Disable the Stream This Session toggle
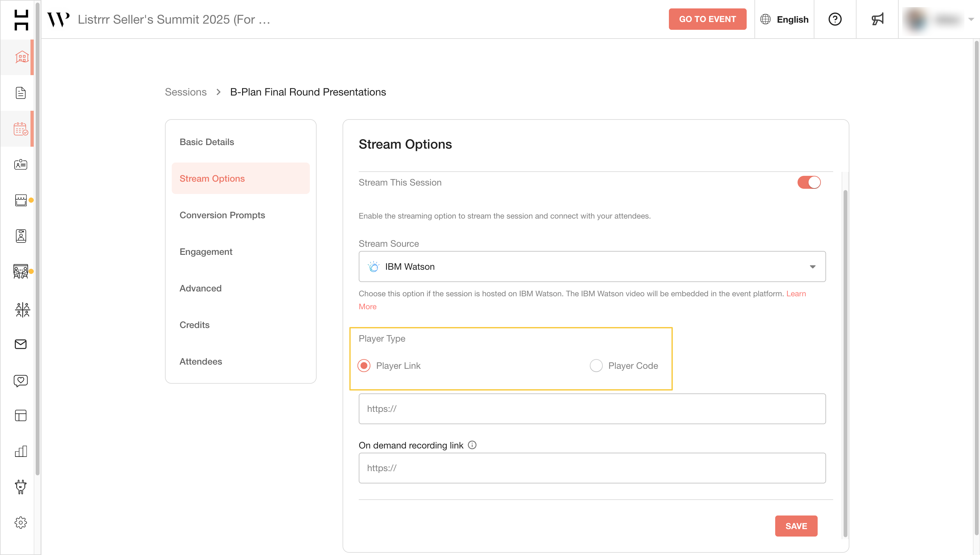 (809, 182)
